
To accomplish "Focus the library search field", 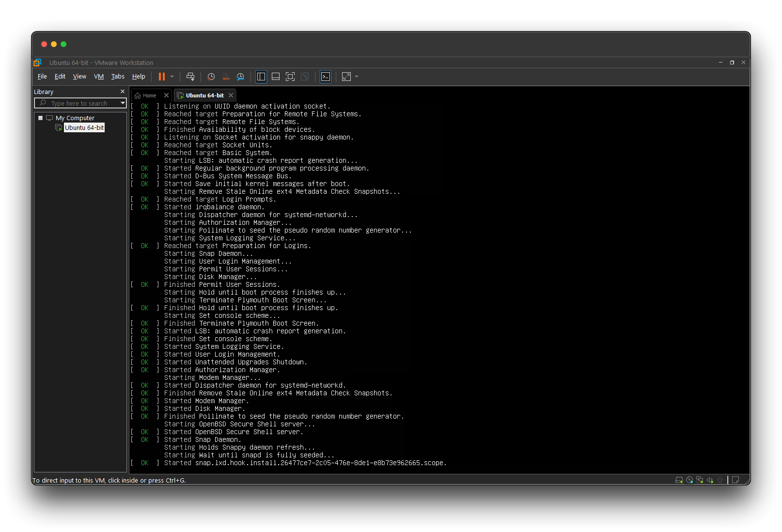I will tap(78, 103).
